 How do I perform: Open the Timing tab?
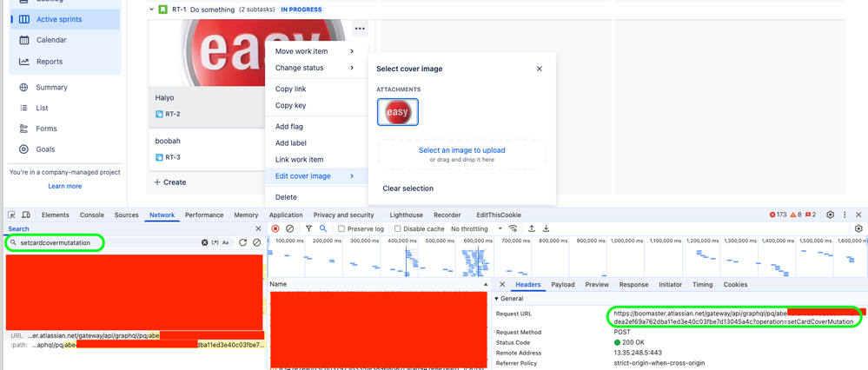703,284
